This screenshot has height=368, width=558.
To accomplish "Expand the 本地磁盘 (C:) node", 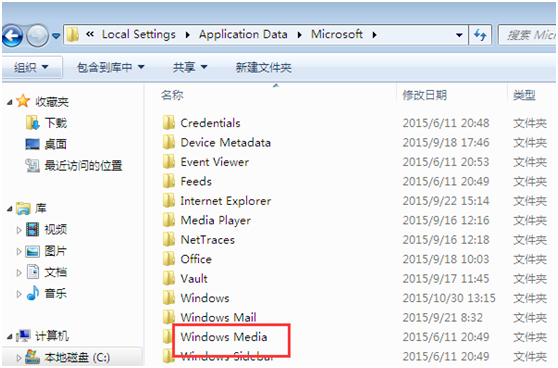I will click(x=19, y=358).
